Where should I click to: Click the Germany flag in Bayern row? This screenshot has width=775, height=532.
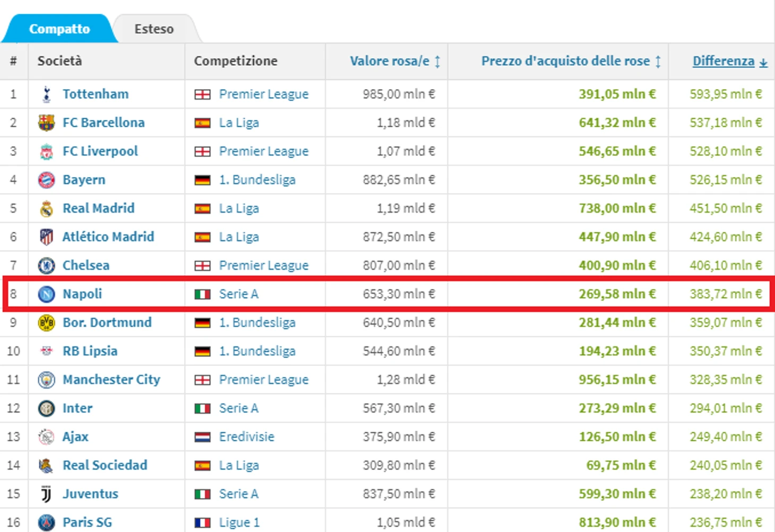click(x=202, y=180)
